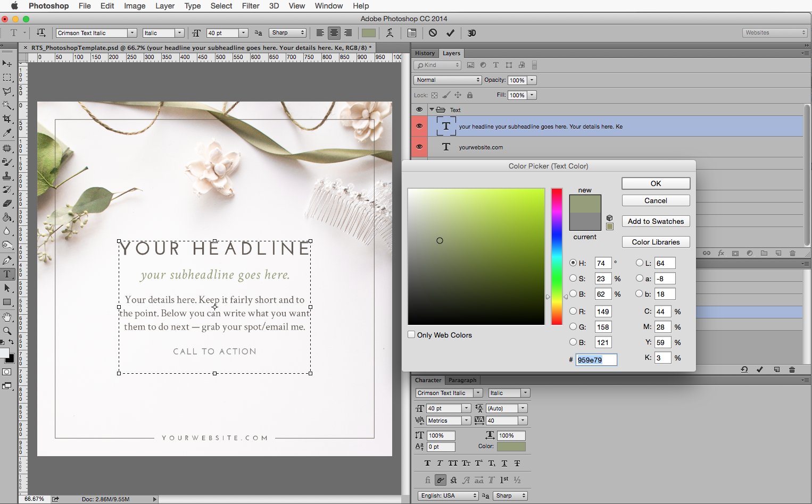Open the Create Warped Text dialog
Screen dimensions: 812x504
click(390, 33)
